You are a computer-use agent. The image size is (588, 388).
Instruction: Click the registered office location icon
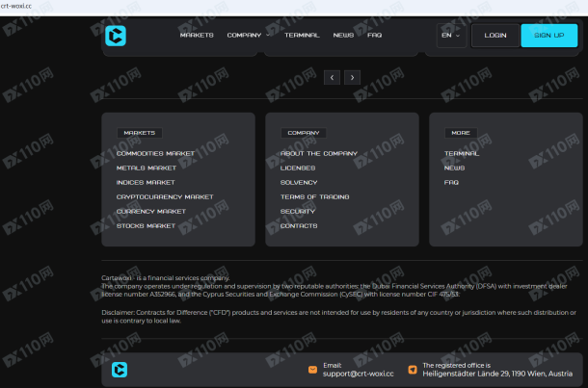413,369
